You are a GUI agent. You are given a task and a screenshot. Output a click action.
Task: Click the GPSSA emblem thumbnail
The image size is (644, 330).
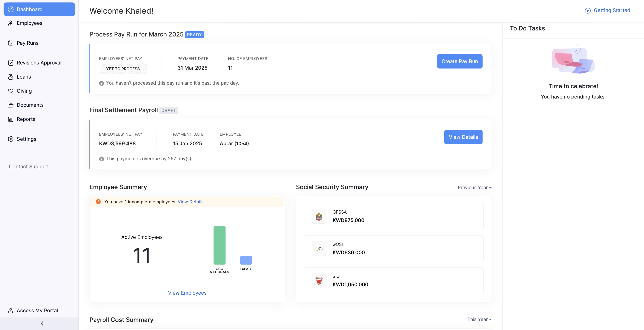click(x=319, y=216)
